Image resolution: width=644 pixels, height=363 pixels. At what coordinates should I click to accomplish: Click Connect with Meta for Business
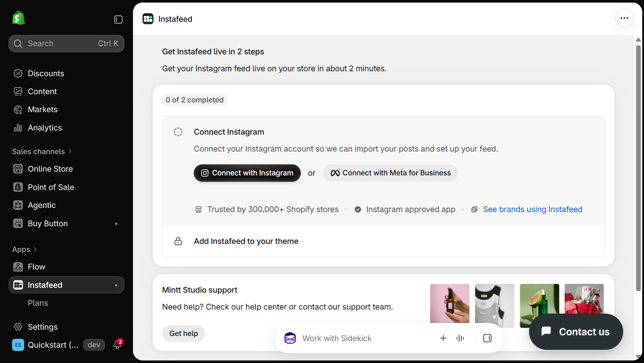pyautogui.click(x=391, y=173)
